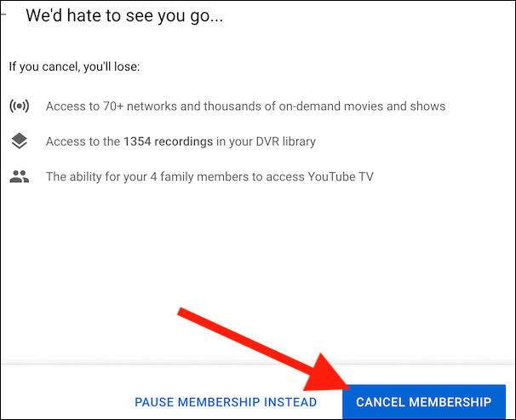516x420 pixels.
Task: Click the stacked layers DVR library icon
Action: coord(19,141)
